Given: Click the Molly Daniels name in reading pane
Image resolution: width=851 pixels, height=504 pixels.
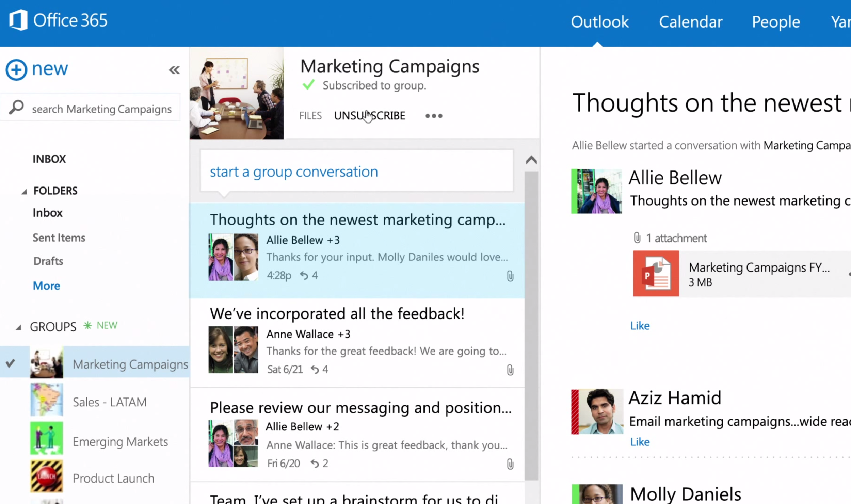Looking at the screenshot, I should [686, 494].
